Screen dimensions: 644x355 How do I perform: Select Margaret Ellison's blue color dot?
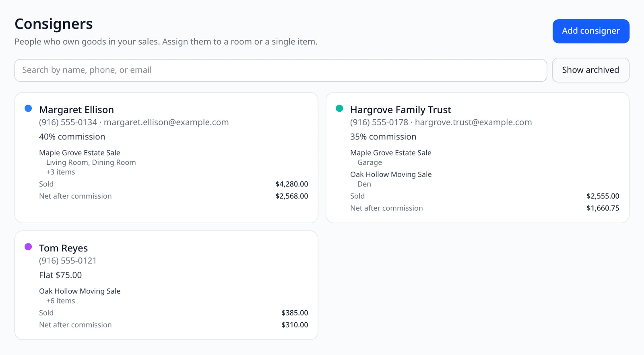28,108
